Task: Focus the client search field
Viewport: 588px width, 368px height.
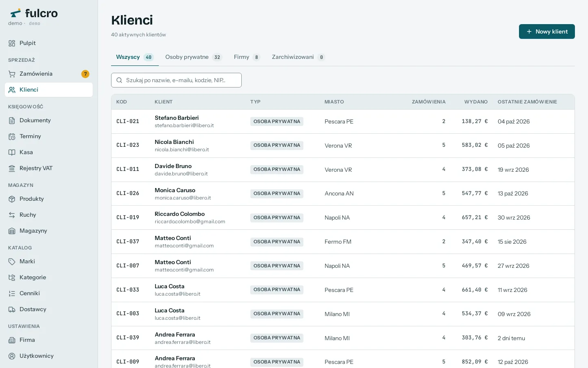Action: tap(176, 80)
